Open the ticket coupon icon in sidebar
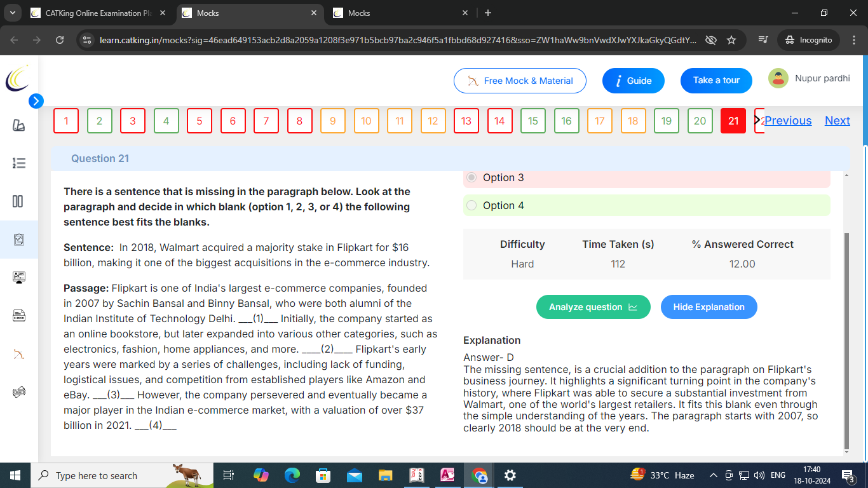Viewport: 868px width, 488px height. point(18,392)
